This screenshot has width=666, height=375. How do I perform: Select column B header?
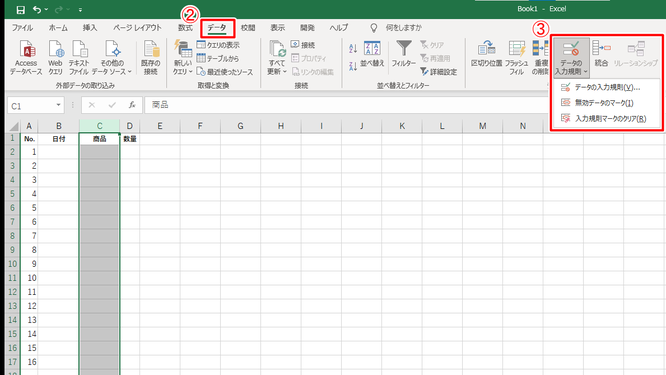[x=59, y=126]
